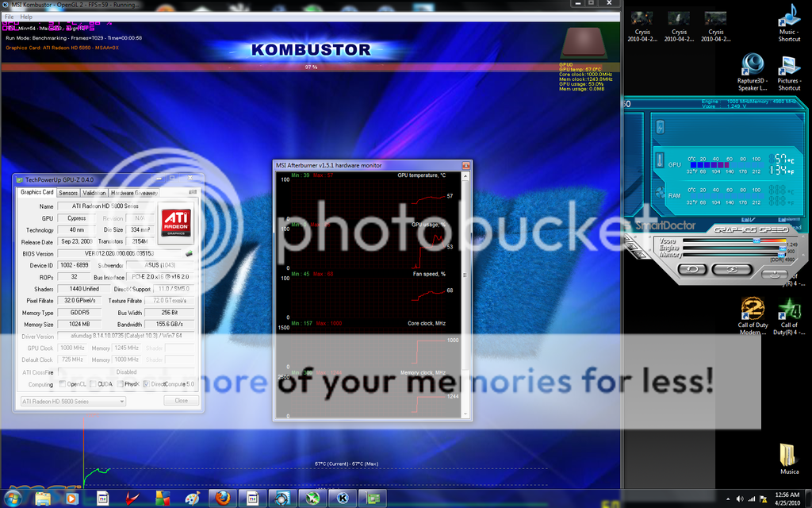
Task: Open the Pictures Shortcut desktop icon
Action: pos(789,72)
